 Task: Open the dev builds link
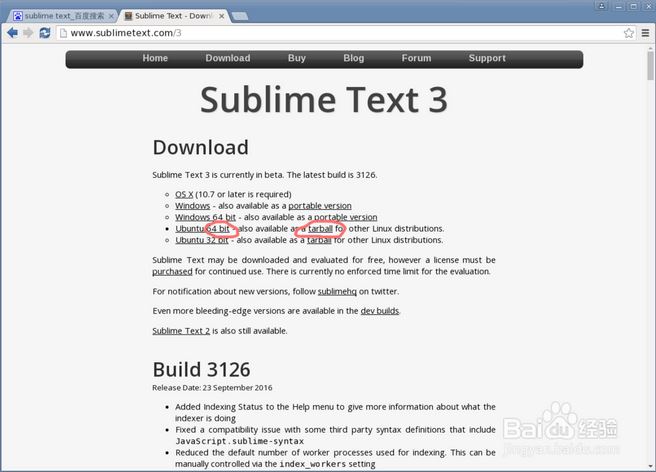pyautogui.click(x=379, y=311)
